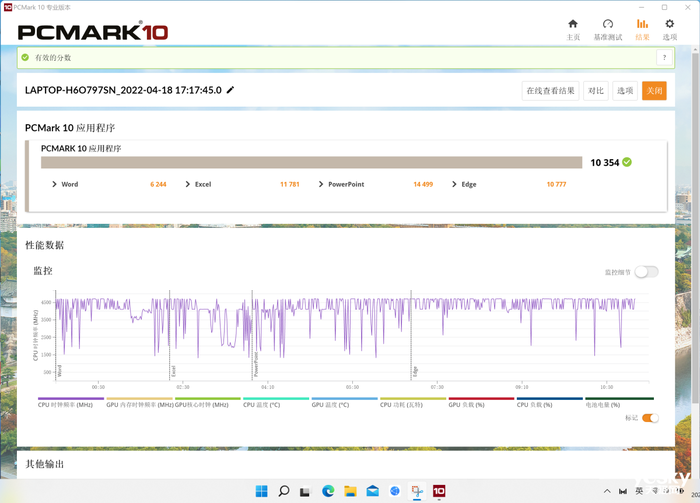Click the PCMark 10 taskbar icon
The width and height of the screenshot is (700, 503).
click(x=439, y=491)
